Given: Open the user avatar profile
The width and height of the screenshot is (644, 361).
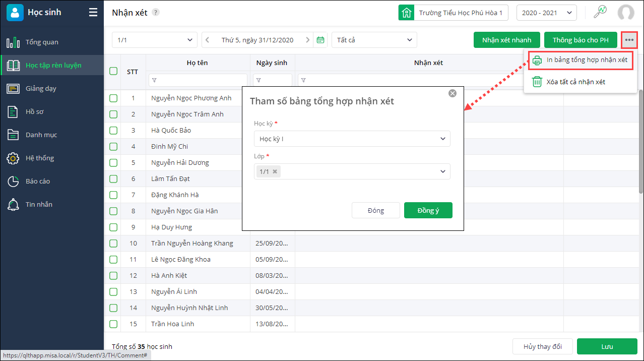Looking at the screenshot, I should pos(626,13).
